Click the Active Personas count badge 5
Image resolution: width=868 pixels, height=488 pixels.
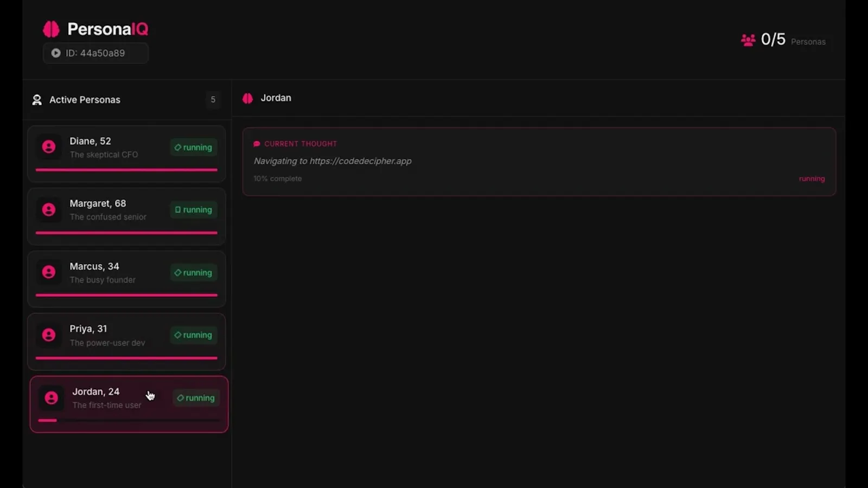click(x=213, y=100)
